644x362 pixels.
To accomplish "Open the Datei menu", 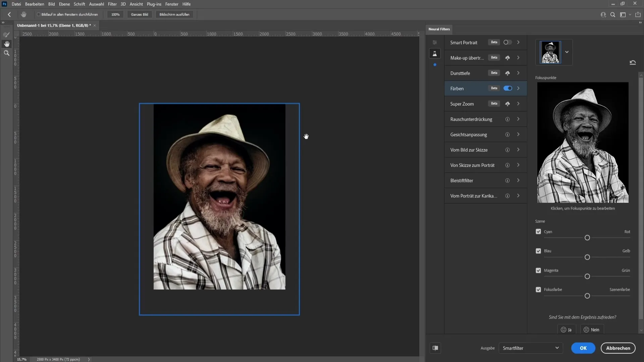I will (x=16, y=4).
